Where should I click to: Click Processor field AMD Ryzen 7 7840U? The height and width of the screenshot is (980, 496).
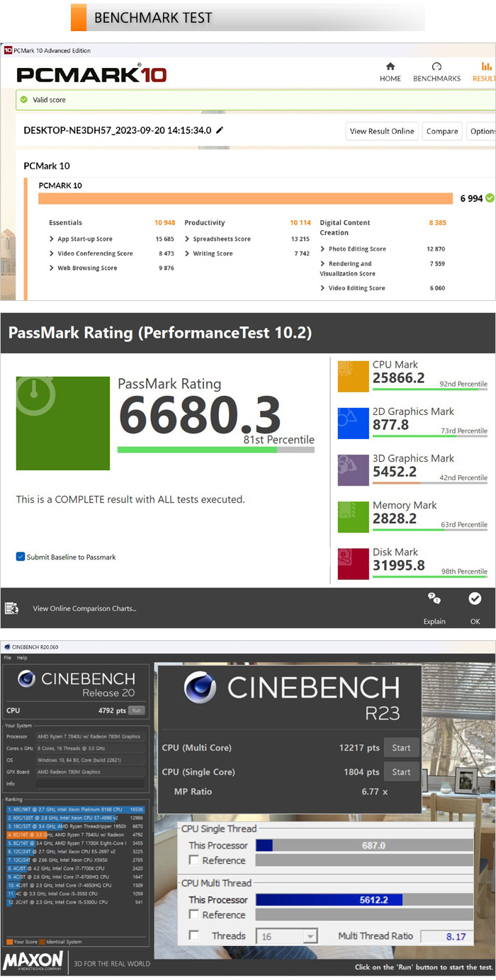[89, 736]
